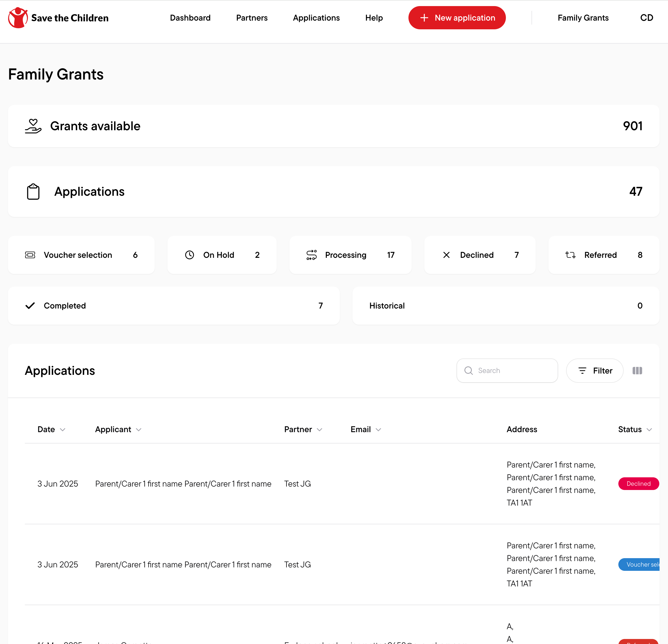Viewport: 668px width, 644px height.
Task: Click the Search input field
Action: tap(507, 371)
